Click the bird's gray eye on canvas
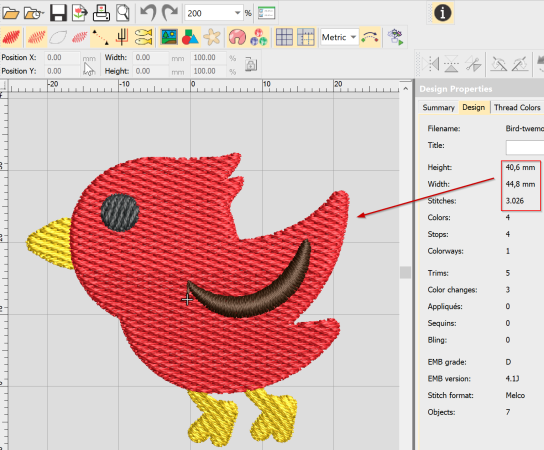The image size is (544, 450). pyautogui.click(x=120, y=212)
